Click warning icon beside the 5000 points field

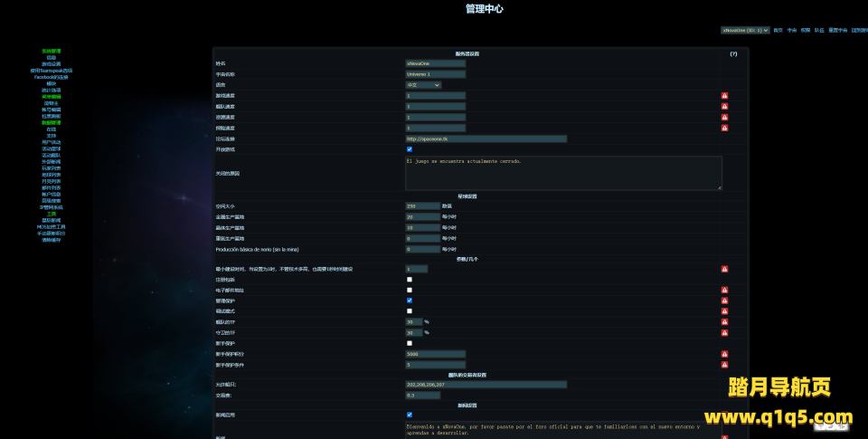[x=724, y=354]
